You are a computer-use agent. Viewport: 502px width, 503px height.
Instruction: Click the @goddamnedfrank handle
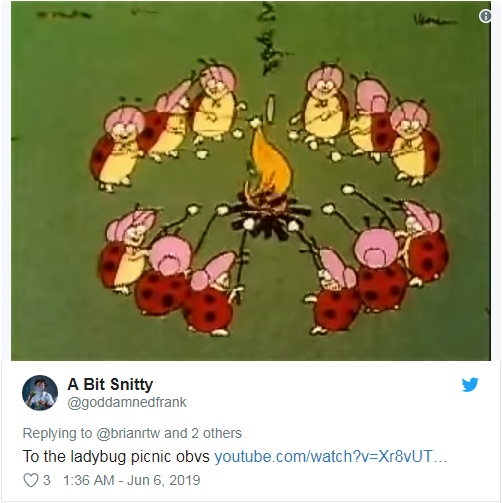127,402
